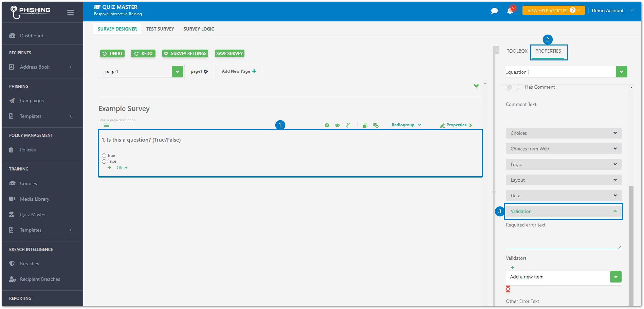The width and height of the screenshot is (644, 309).
Task: Open Courses page
Action: coord(28,183)
